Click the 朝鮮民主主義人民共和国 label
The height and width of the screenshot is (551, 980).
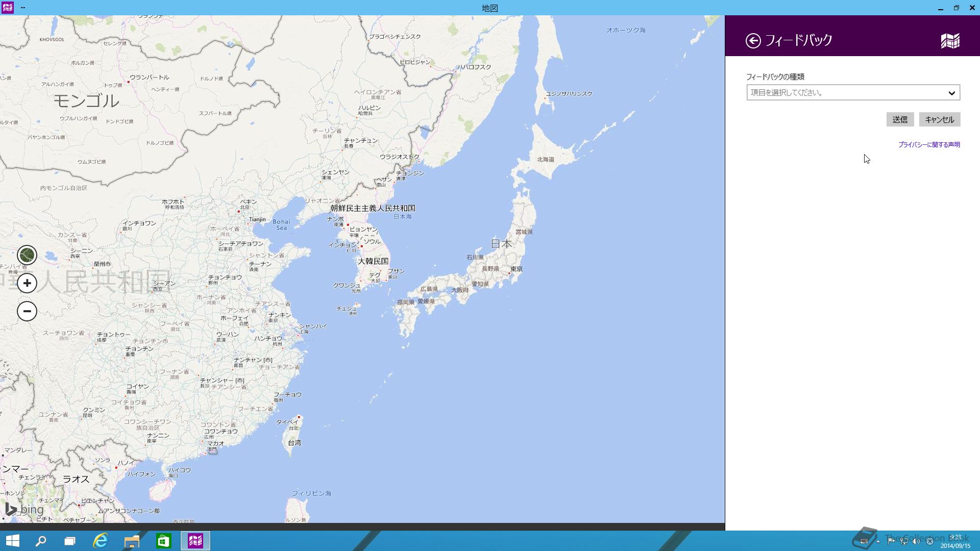(x=373, y=208)
